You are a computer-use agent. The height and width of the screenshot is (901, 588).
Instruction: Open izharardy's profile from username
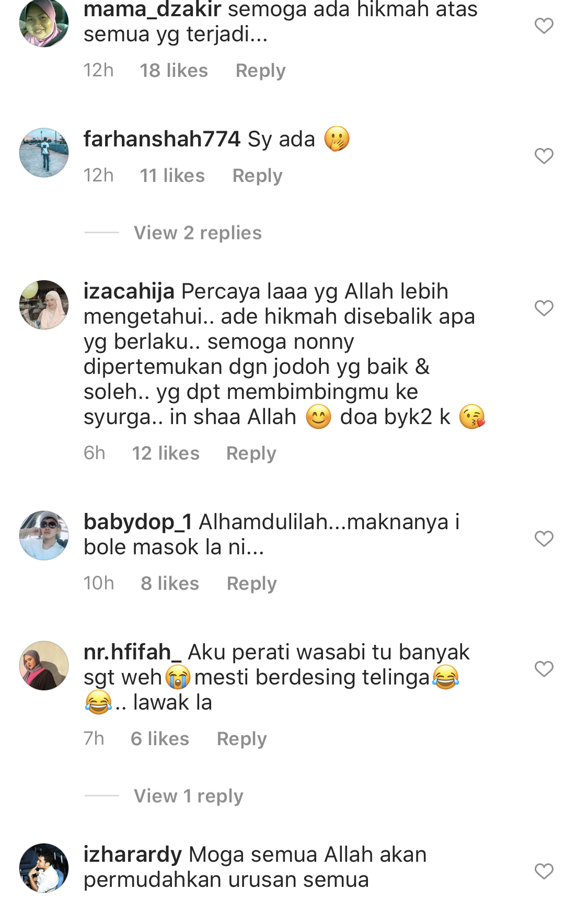coord(133,854)
